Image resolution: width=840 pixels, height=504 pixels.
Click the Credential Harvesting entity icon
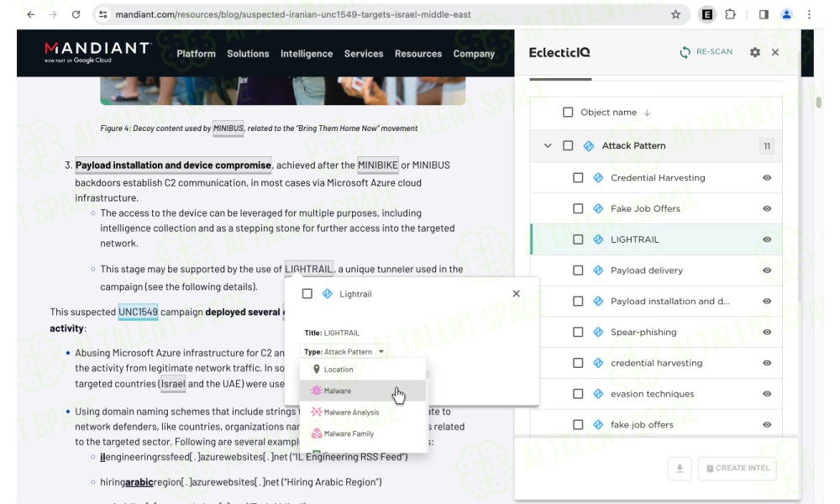pyautogui.click(x=598, y=178)
